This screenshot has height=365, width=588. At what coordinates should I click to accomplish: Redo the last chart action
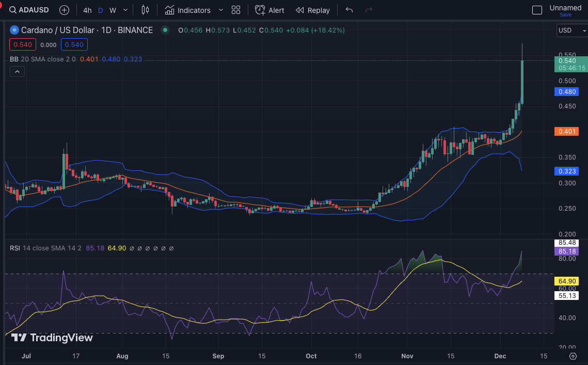point(369,10)
